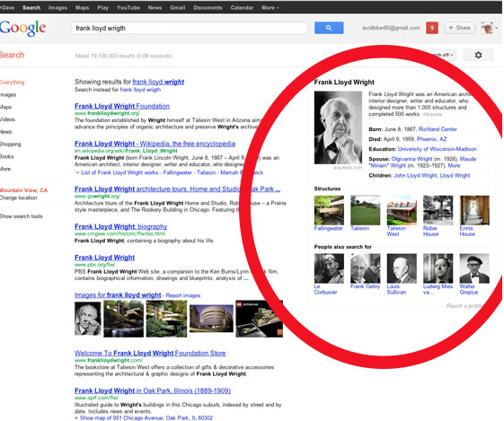Screen dimensions: 504x421
Task: Open Walter Gropius portrait thumbnail
Action: pos(474,268)
